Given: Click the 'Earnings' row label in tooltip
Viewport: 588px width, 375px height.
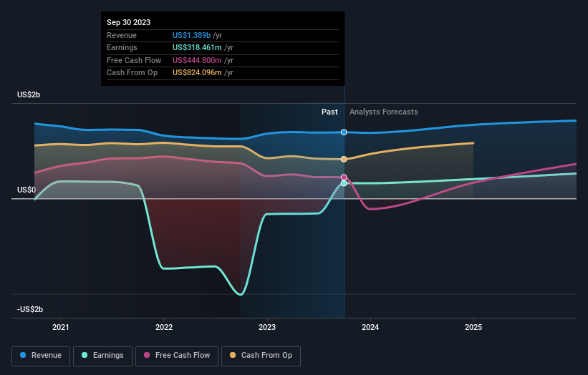Looking at the screenshot, I should (x=122, y=47).
